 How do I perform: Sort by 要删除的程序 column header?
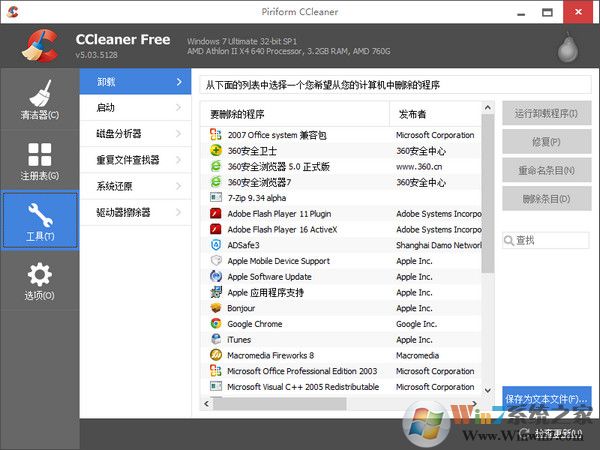pos(295,114)
